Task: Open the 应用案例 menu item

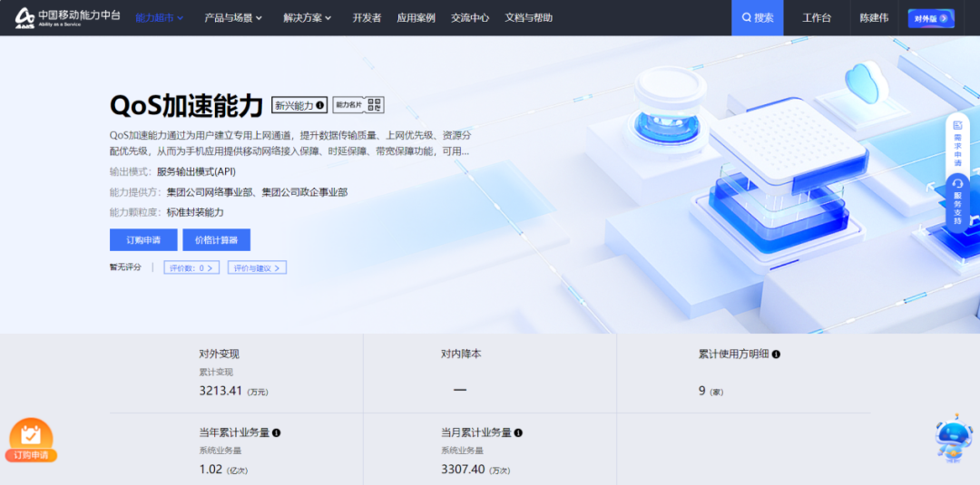Action: pos(416,18)
